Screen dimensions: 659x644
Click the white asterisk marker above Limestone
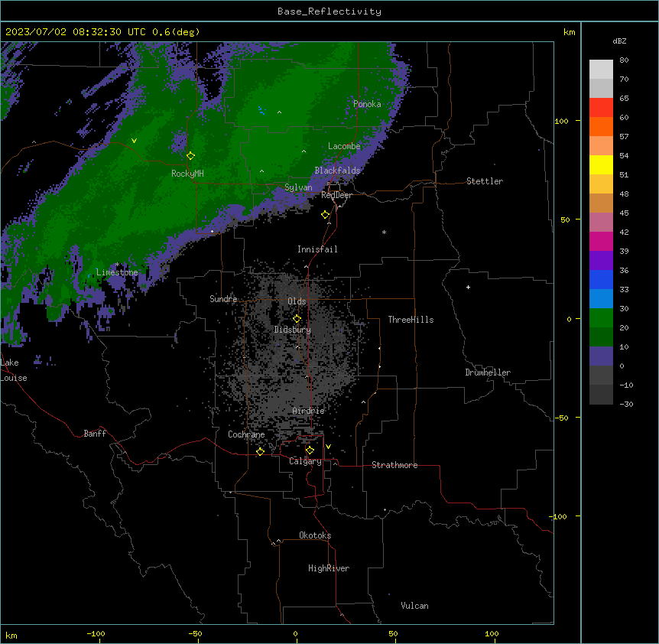tap(117, 265)
